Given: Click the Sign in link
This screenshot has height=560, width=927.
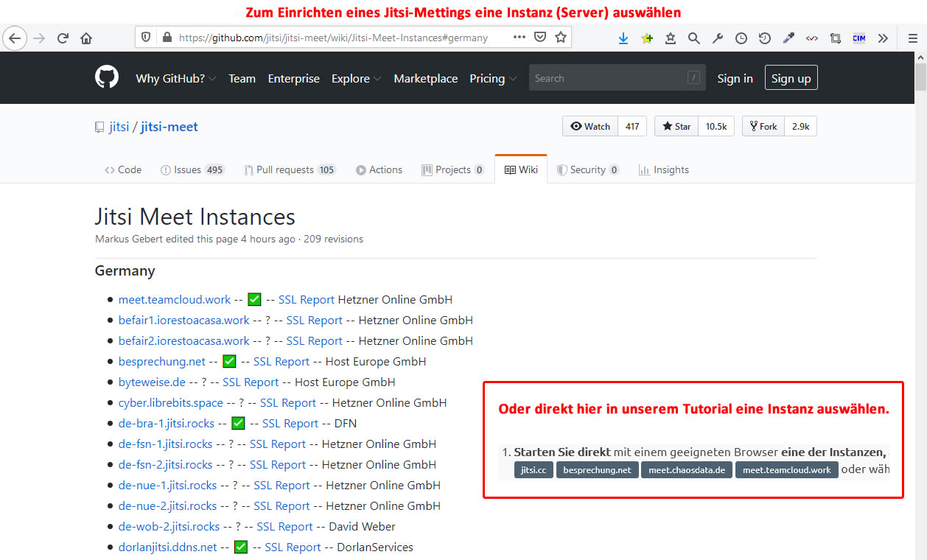Looking at the screenshot, I should pyautogui.click(x=735, y=79).
